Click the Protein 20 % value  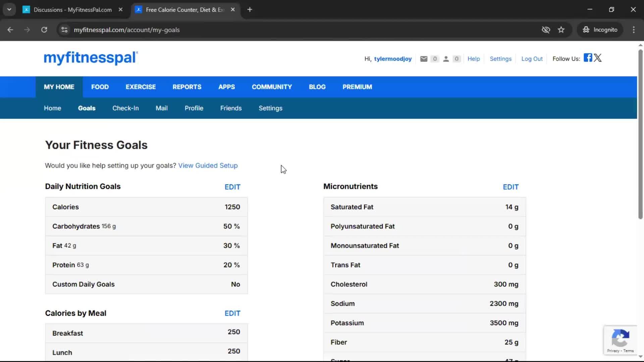(231, 265)
